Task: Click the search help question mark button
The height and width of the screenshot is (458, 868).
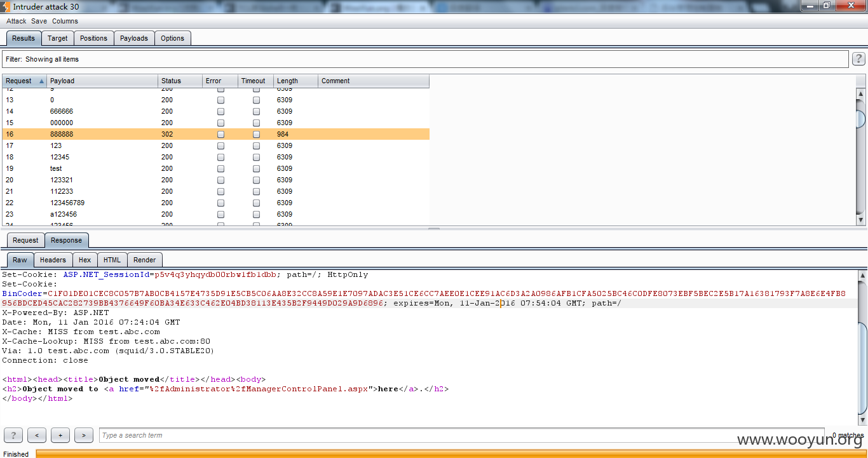Action: click(13, 435)
